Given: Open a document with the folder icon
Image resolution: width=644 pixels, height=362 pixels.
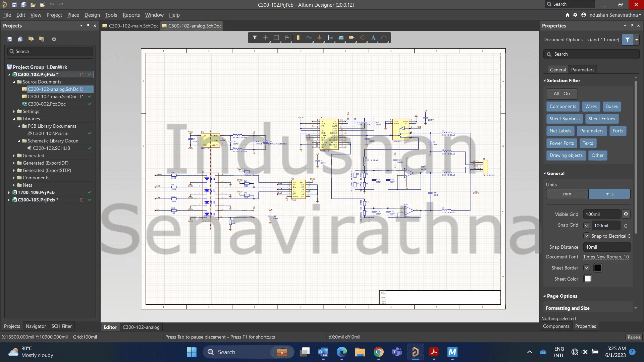Looking at the screenshot, I should click(33, 5).
